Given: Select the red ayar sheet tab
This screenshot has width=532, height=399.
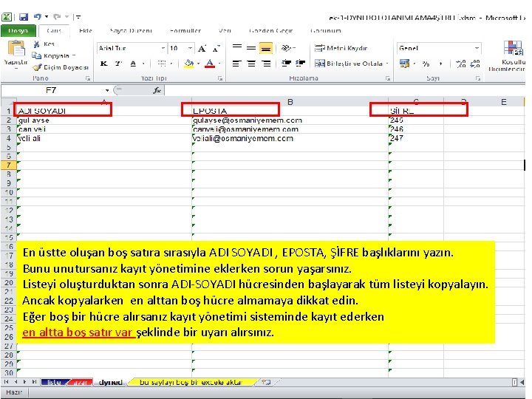Looking at the screenshot, I should point(80,383).
